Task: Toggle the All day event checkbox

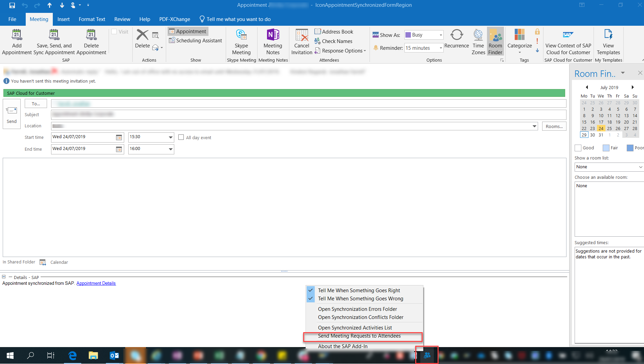Action: [x=181, y=137]
